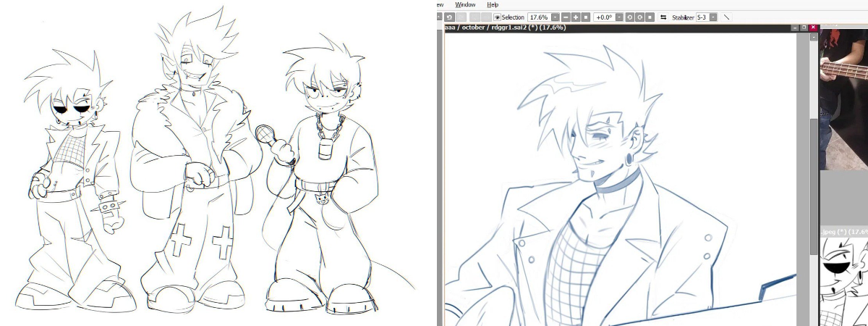Toggle the Selection visibility checkbox

click(x=498, y=17)
